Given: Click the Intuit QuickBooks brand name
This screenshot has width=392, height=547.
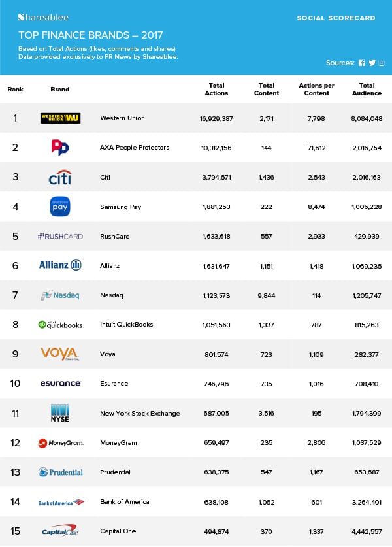Looking at the screenshot, I should pyautogui.click(x=126, y=325).
